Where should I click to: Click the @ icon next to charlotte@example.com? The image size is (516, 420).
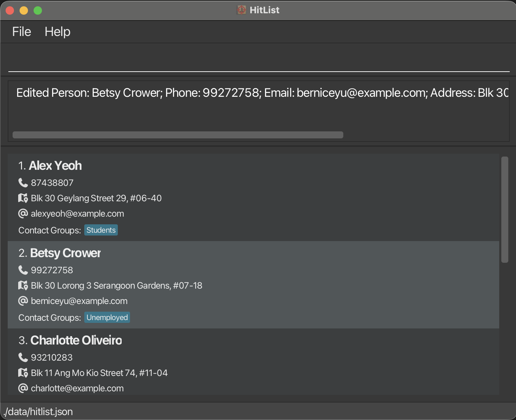(x=23, y=388)
